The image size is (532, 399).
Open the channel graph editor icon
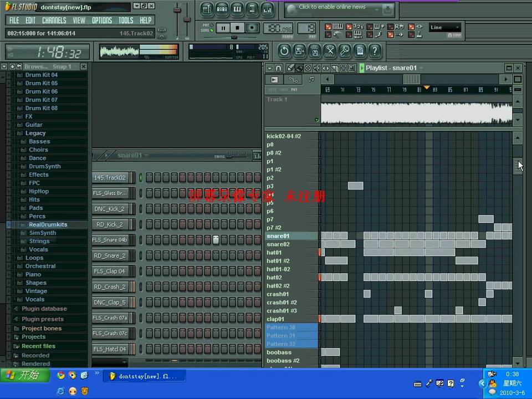pos(257,156)
